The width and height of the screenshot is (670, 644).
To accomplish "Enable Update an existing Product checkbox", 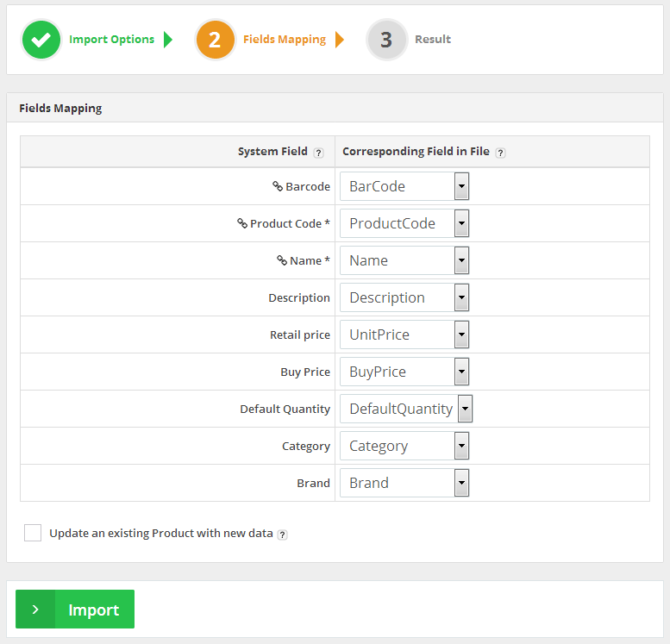I will (x=33, y=533).
